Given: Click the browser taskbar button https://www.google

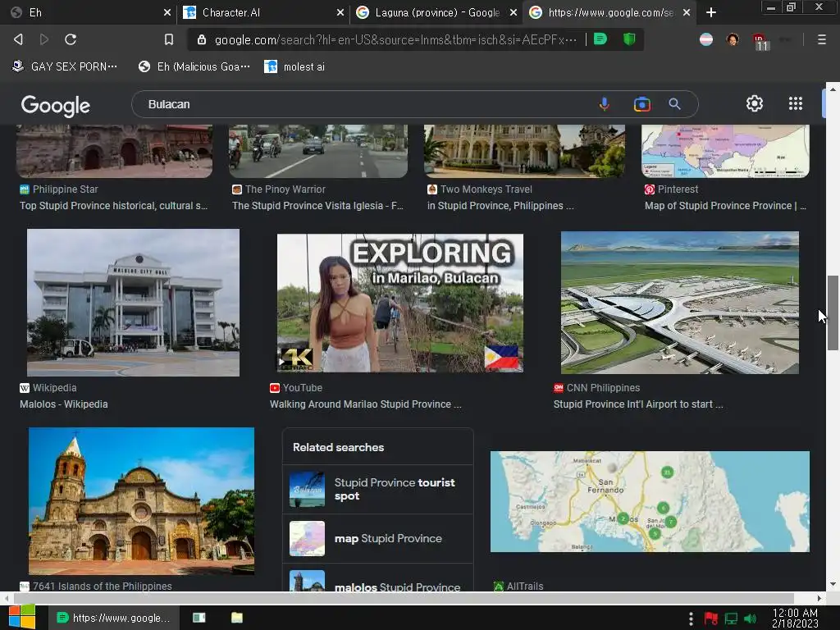Looking at the screenshot, I should [113, 618].
